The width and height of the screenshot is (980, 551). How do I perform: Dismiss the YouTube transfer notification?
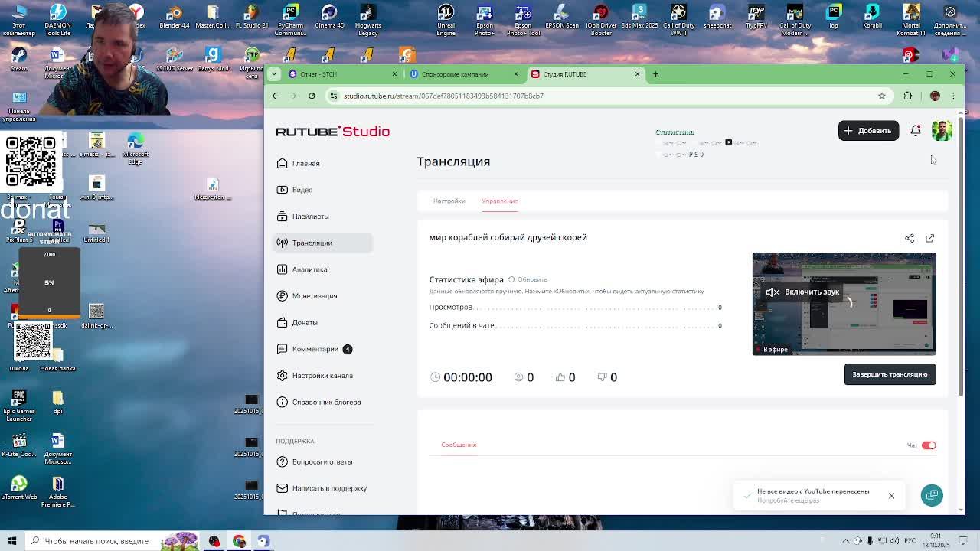point(891,496)
